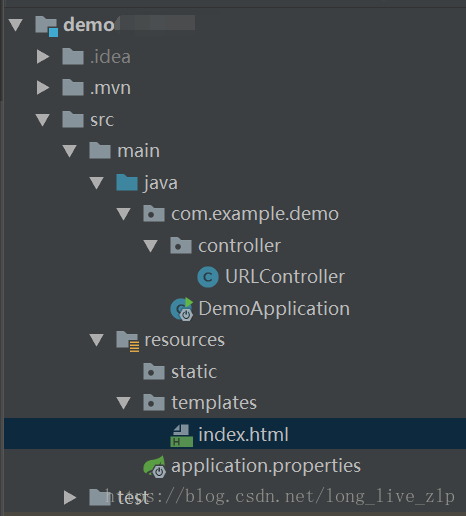This screenshot has height=516, width=466.
Task: Open the application.properties file name
Action: [266, 466]
